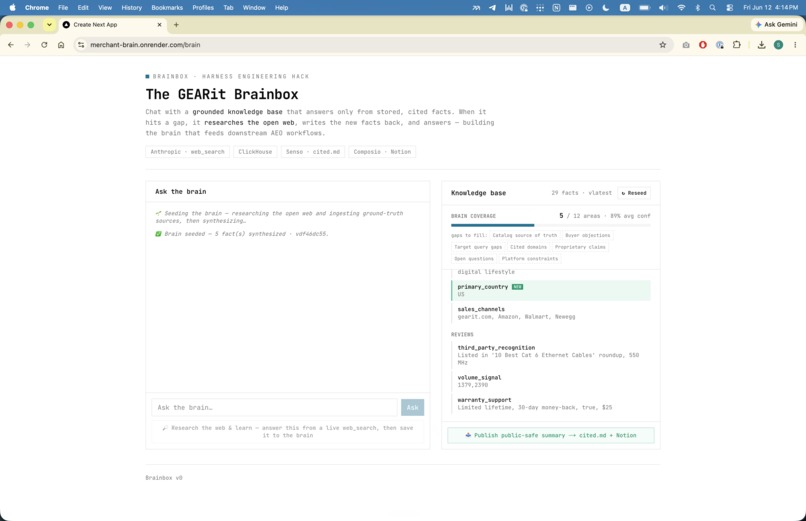Open a new browser tab

(176, 25)
